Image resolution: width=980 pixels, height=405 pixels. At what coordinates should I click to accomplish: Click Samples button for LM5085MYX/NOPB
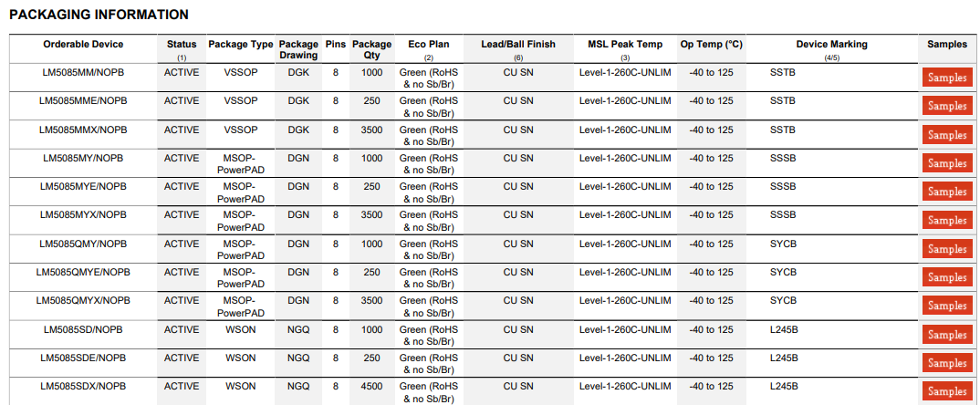pyautogui.click(x=947, y=221)
